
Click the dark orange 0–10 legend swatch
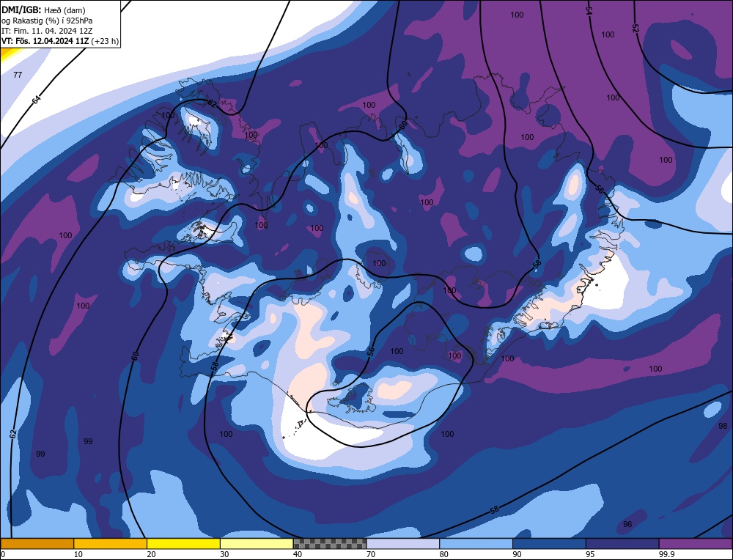pos(37,543)
